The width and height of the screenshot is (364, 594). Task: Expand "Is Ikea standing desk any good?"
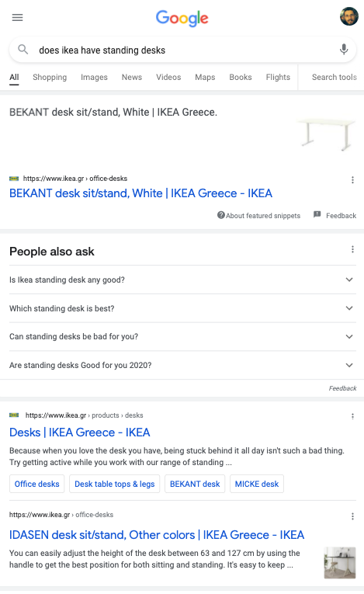(182, 280)
